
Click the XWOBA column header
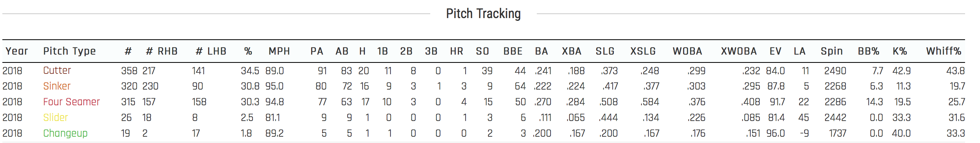pyautogui.click(x=739, y=51)
